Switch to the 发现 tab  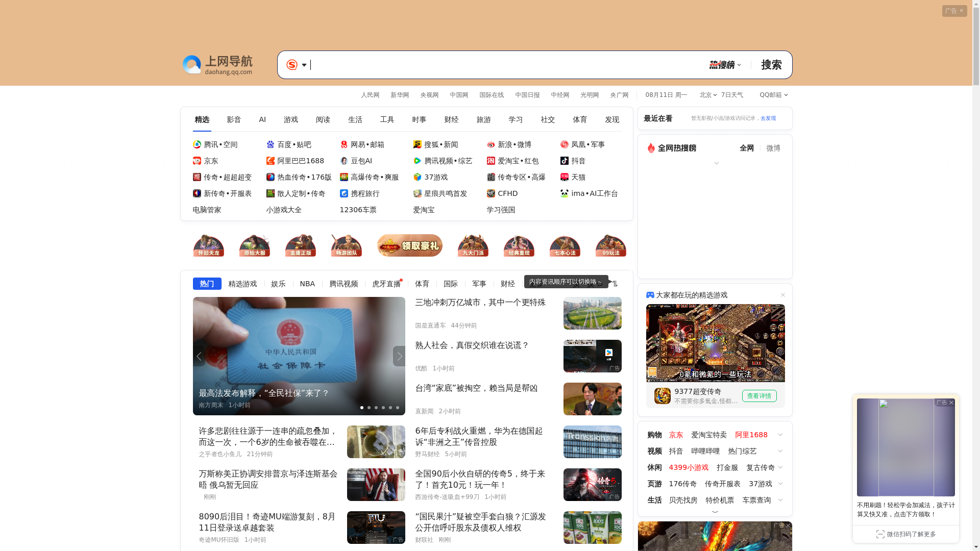pos(612,120)
